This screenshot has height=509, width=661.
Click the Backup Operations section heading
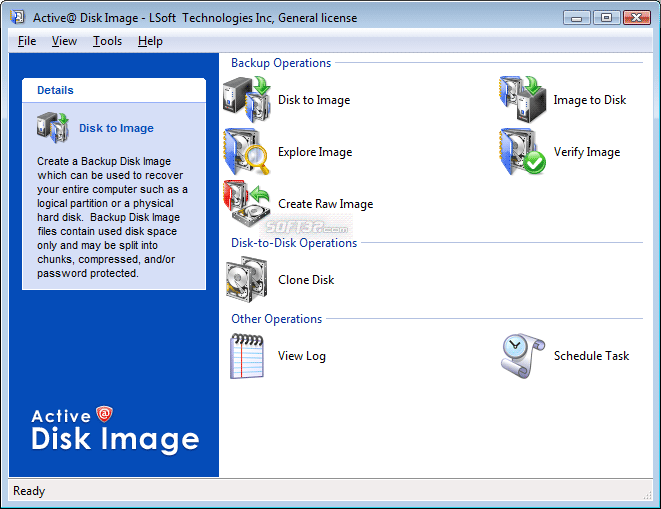(281, 63)
